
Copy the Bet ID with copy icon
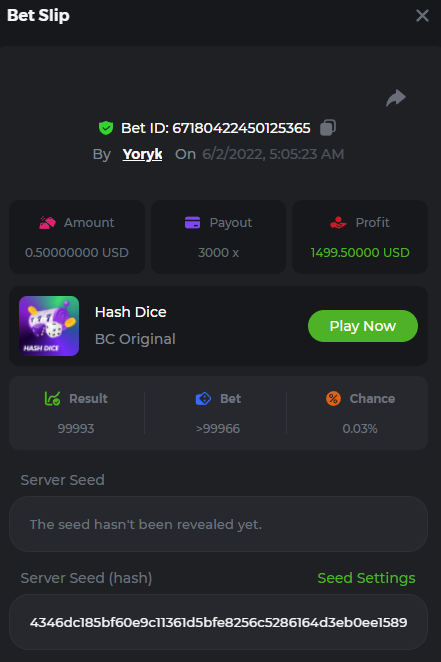point(328,128)
